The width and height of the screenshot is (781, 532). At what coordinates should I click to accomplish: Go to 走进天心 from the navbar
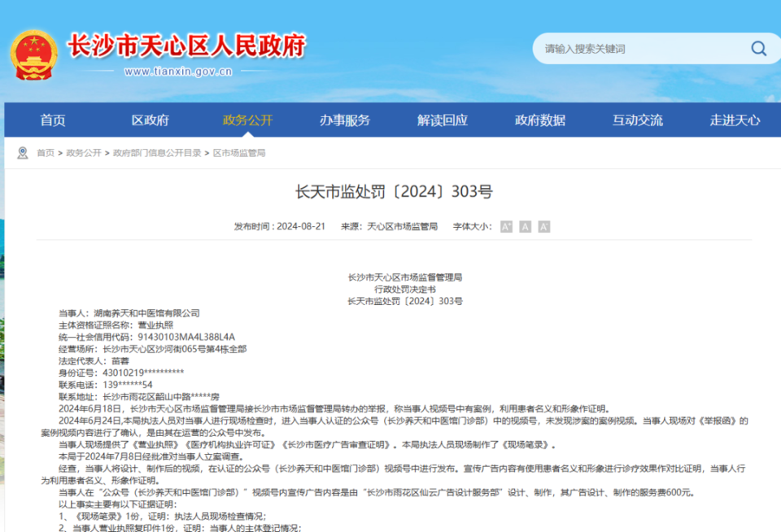[x=735, y=120]
